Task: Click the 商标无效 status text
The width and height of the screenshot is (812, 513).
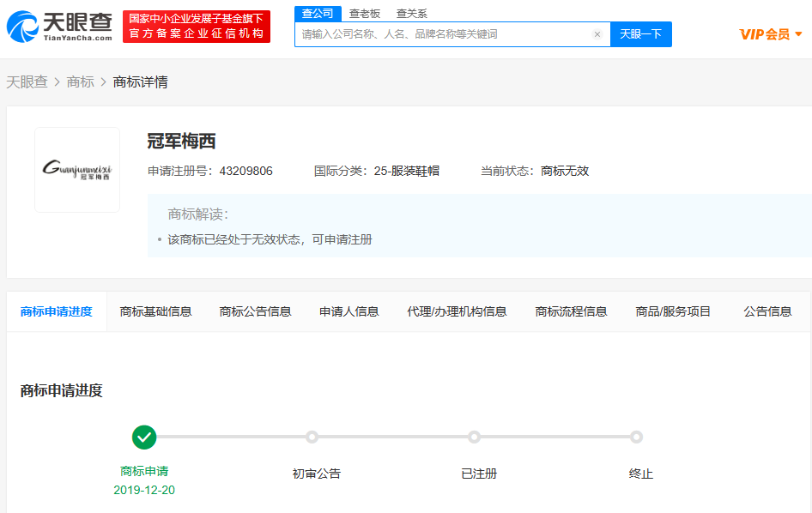Action: click(x=565, y=171)
